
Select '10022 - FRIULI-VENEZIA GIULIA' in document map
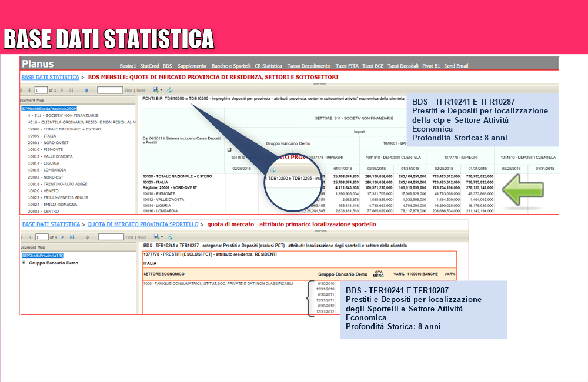coord(58,197)
